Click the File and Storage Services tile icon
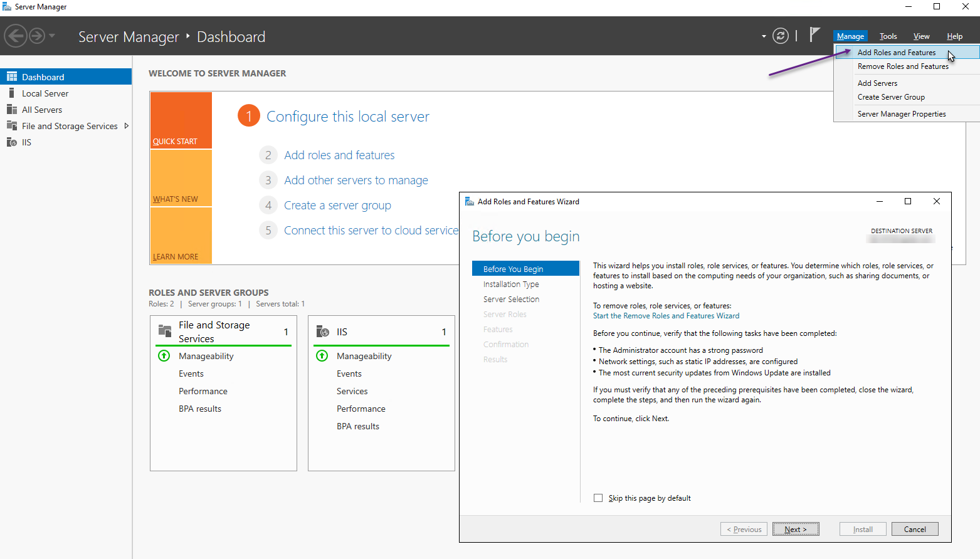This screenshot has height=559, width=980. tap(165, 331)
